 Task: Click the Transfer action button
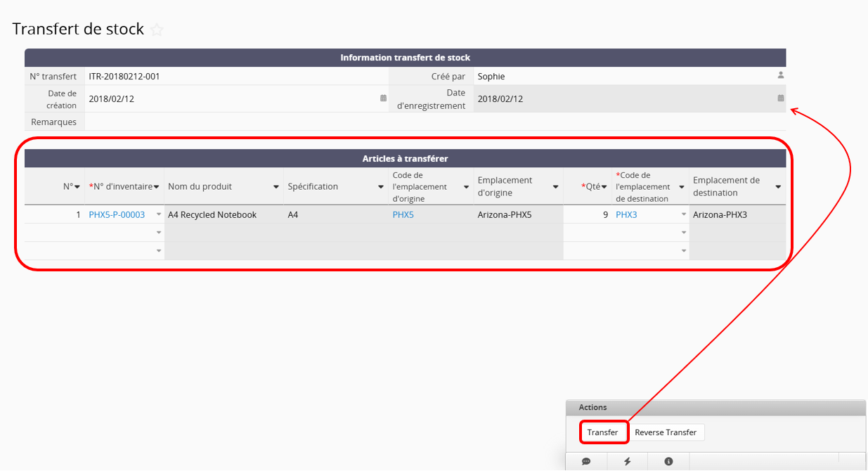pos(602,432)
